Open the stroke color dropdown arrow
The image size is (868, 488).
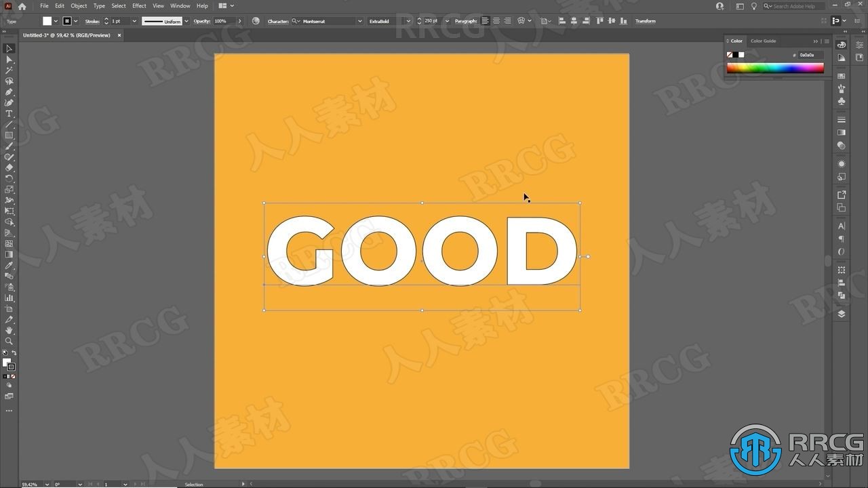coord(77,21)
